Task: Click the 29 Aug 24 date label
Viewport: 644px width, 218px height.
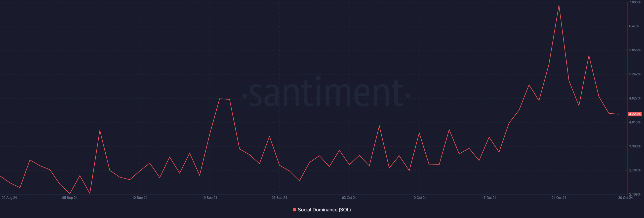Action: pyautogui.click(x=9, y=198)
